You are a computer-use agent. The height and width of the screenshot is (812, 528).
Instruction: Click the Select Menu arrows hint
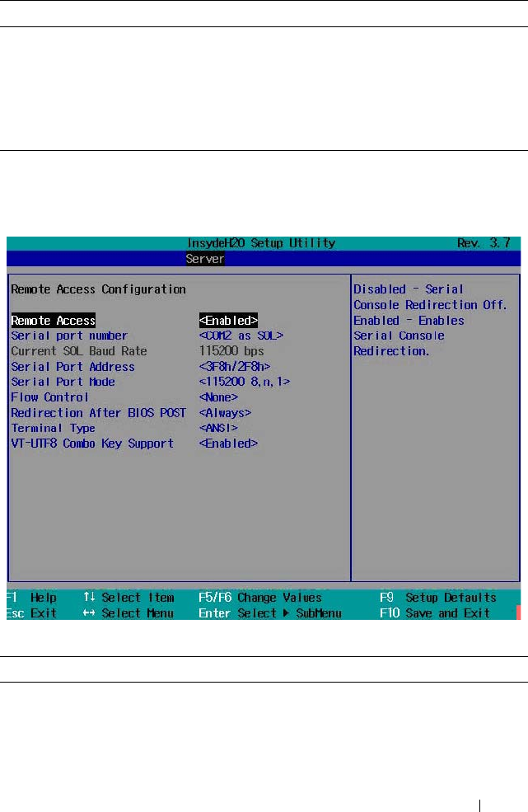128,613
